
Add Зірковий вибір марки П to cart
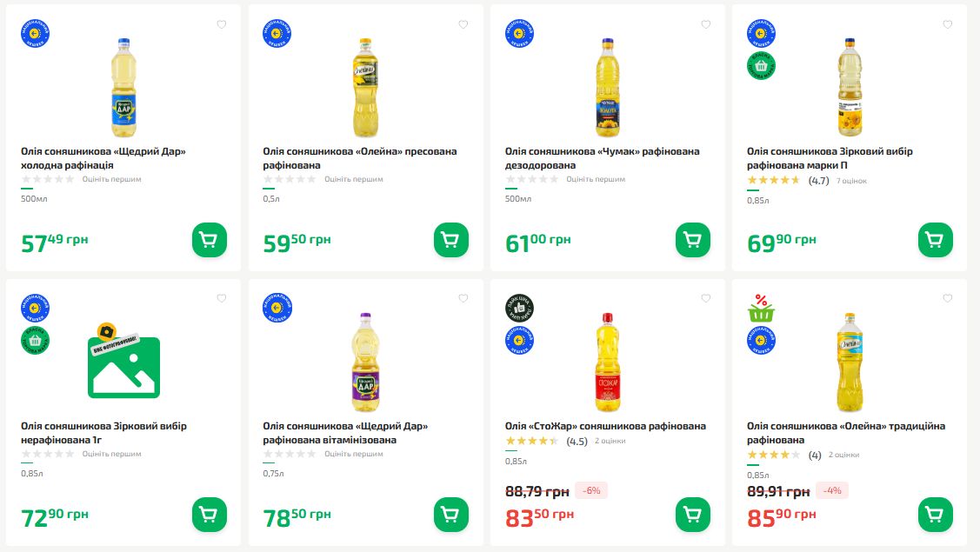coord(936,239)
